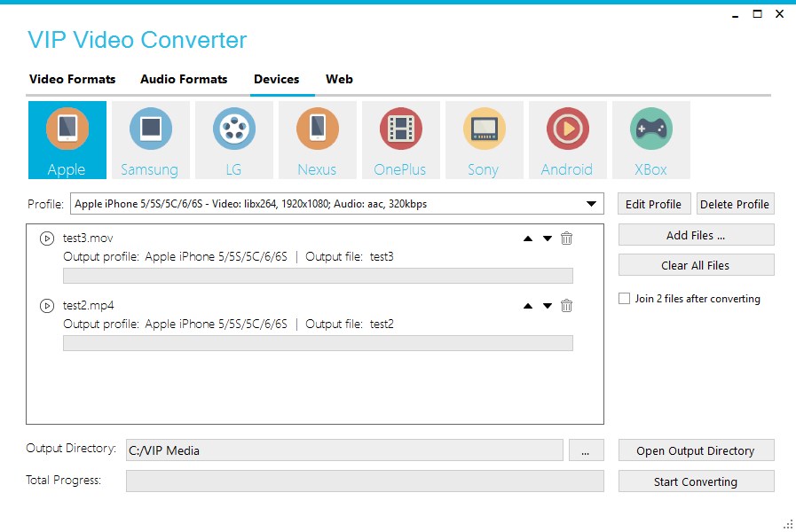Select the test3.mov file name
Screen dimensions: 796x532
tap(88, 238)
